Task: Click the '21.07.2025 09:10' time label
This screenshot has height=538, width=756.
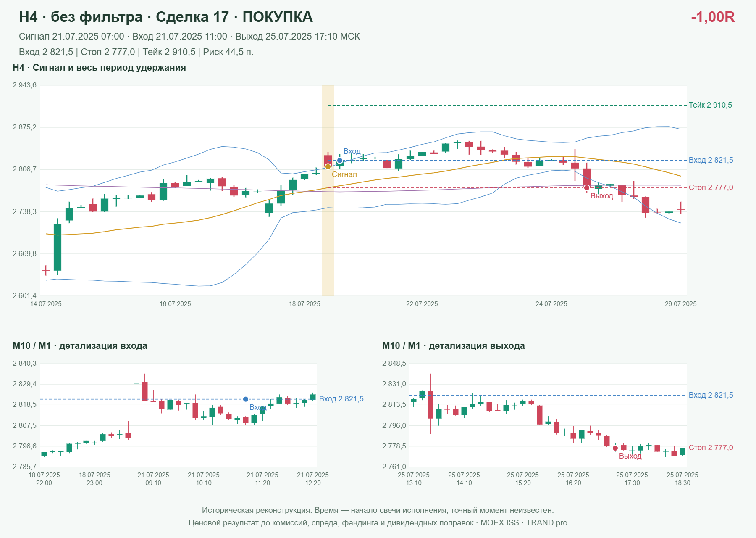Action: [153, 479]
